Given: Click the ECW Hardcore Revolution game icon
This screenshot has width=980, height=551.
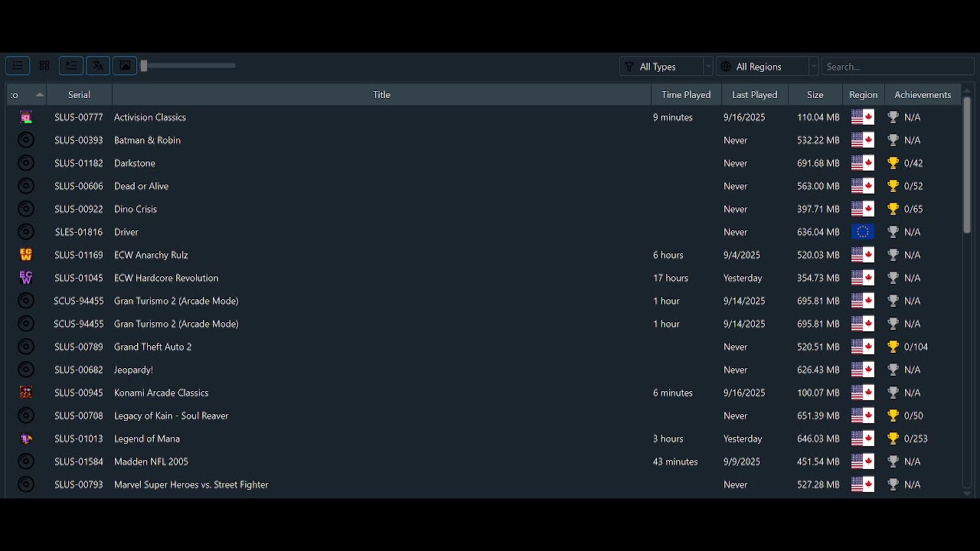Looking at the screenshot, I should 26,278.
